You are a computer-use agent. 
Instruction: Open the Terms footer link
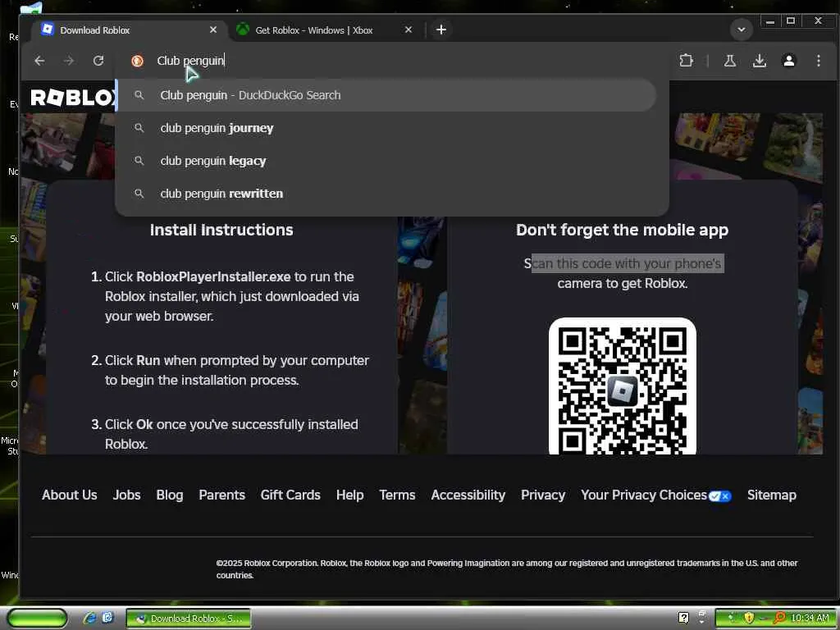pos(397,495)
